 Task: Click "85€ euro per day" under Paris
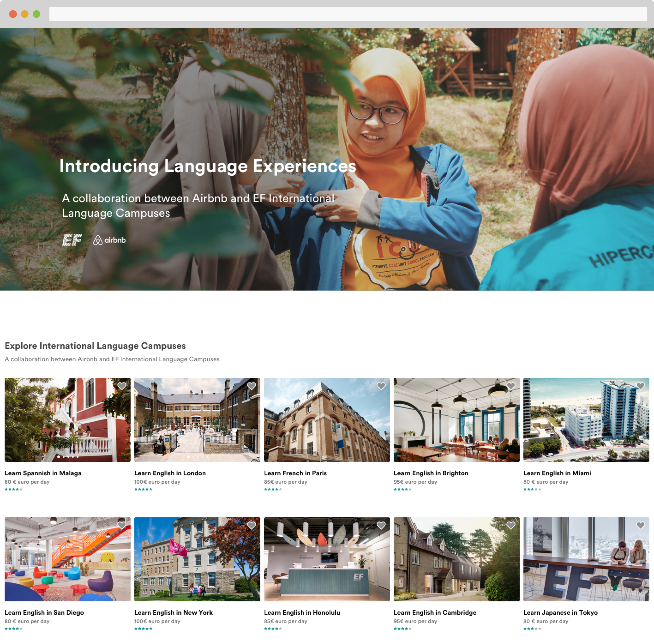pyautogui.click(x=286, y=482)
